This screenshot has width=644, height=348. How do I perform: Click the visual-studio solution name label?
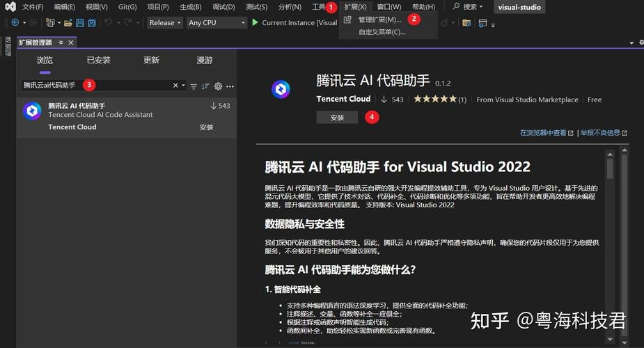(x=519, y=7)
